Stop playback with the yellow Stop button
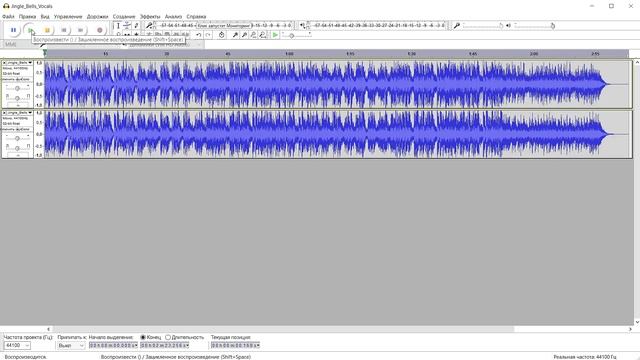The width and height of the screenshot is (640, 360). coord(47,30)
